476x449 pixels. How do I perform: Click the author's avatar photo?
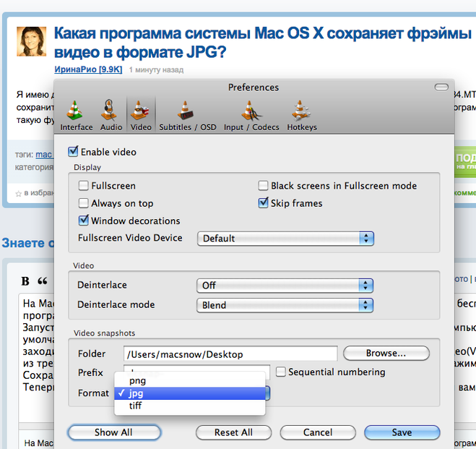[x=32, y=42]
